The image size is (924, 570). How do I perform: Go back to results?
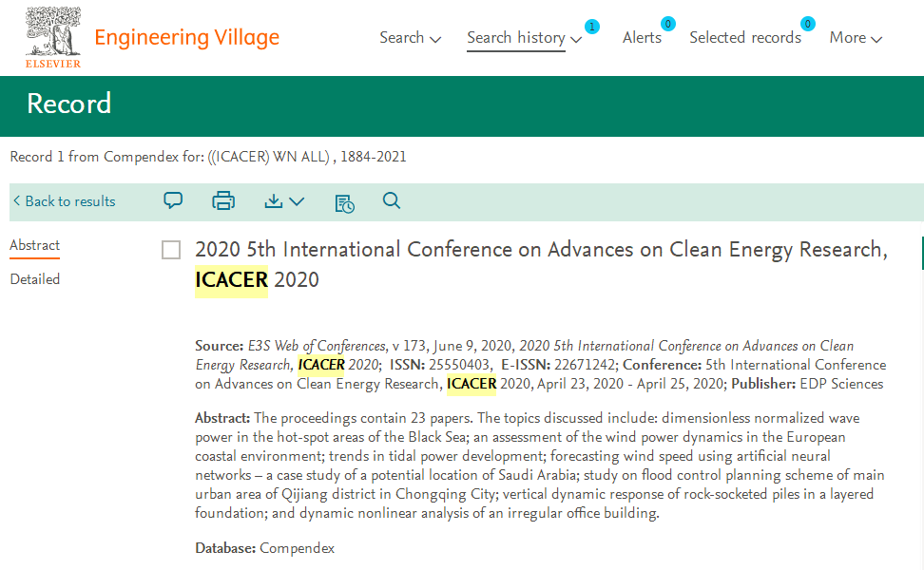point(65,201)
